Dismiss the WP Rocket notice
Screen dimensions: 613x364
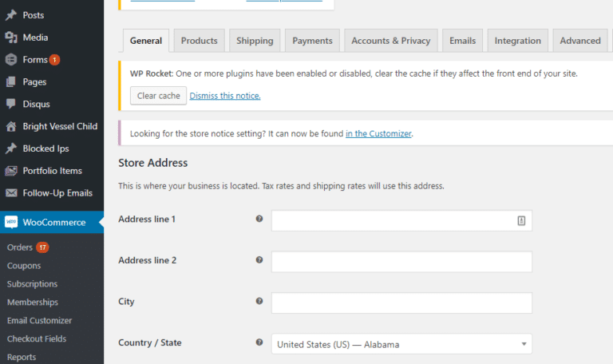pos(225,96)
